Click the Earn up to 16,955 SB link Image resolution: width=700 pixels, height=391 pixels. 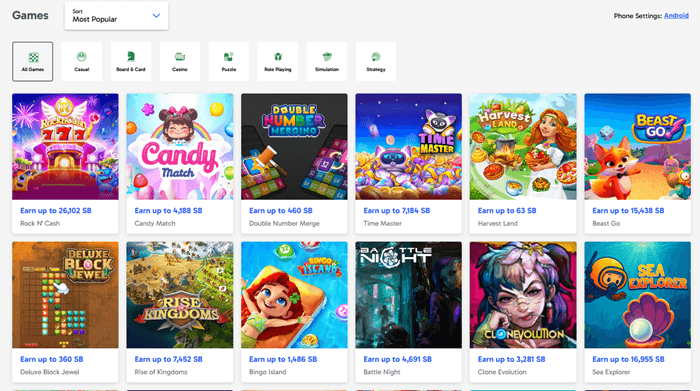628,359
